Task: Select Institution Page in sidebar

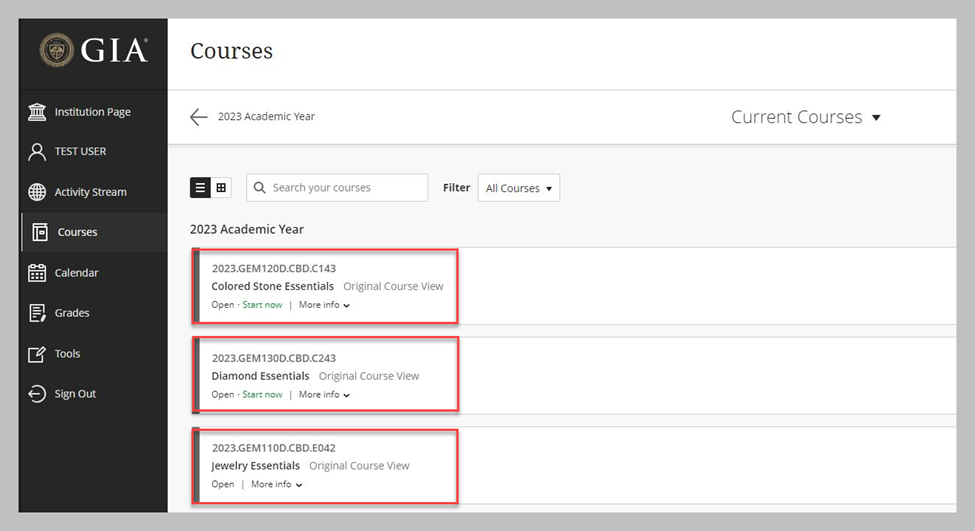Action: pyautogui.click(x=93, y=112)
